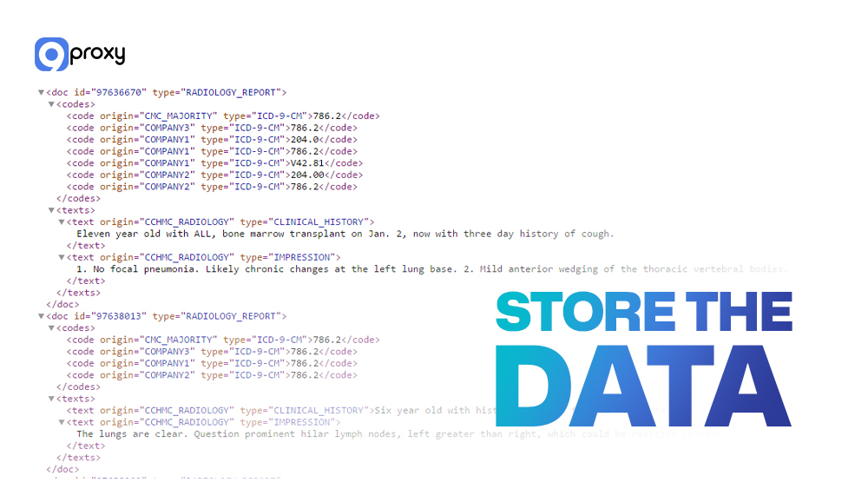The height and width of the screenshot is (489, 868).
Task: Collapse the first CLINICAL_HISTORY text node
Action: [x=62, y=222]
